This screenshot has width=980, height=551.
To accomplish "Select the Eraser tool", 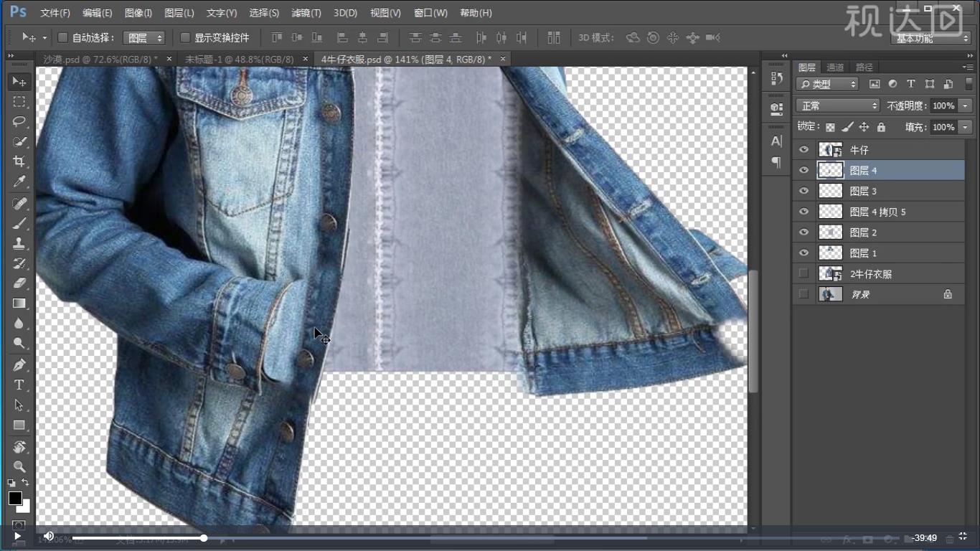I will point(19,283).
